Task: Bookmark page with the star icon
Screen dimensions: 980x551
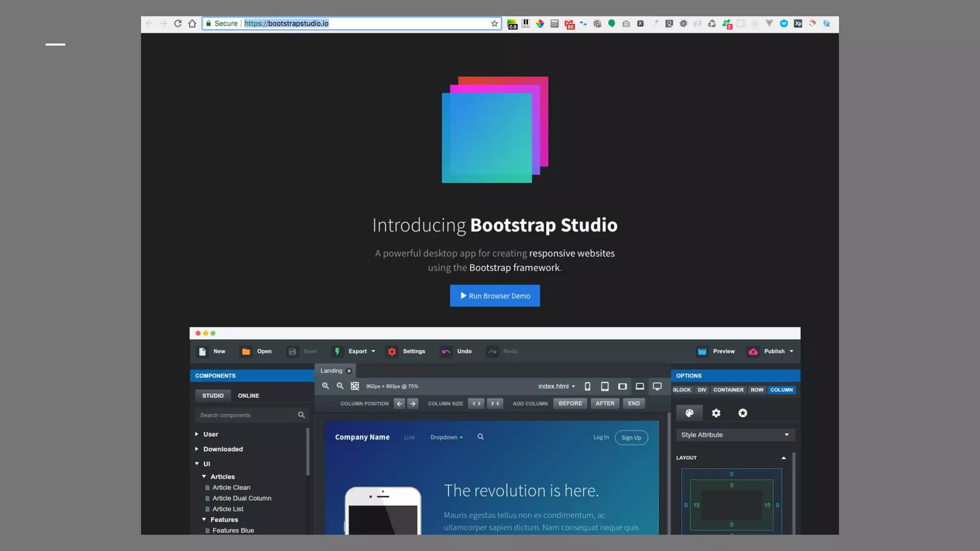Action: tap(494, 23)
